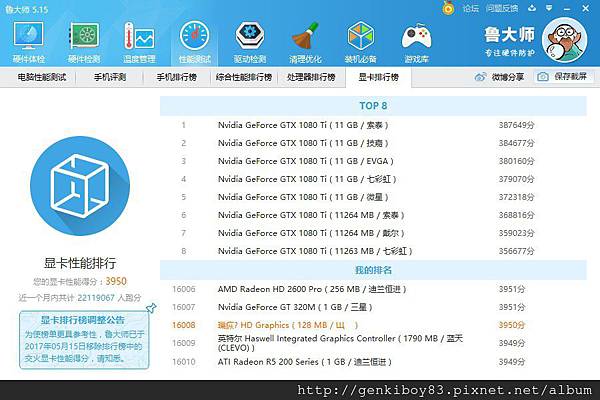Open the 清理优化 broom cleanup icon
This screenshot has height=400, width=600.
(x=305, y=42)
